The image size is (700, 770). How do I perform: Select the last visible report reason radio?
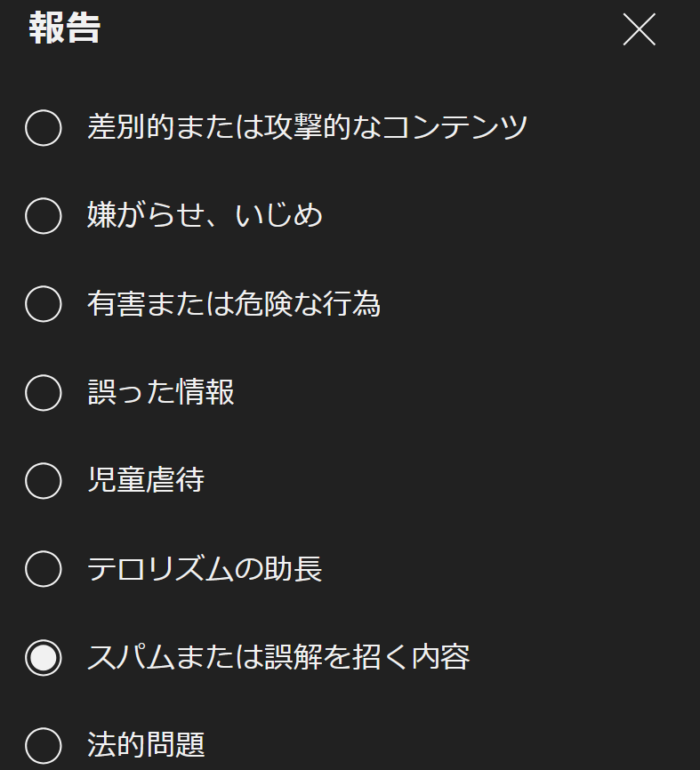pyautogui.click(x=44, y=745)
